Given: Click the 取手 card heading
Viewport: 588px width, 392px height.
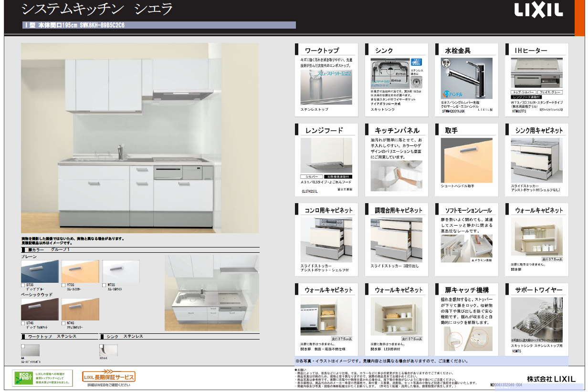Looking at the screenshot, I should pos(451,130).
